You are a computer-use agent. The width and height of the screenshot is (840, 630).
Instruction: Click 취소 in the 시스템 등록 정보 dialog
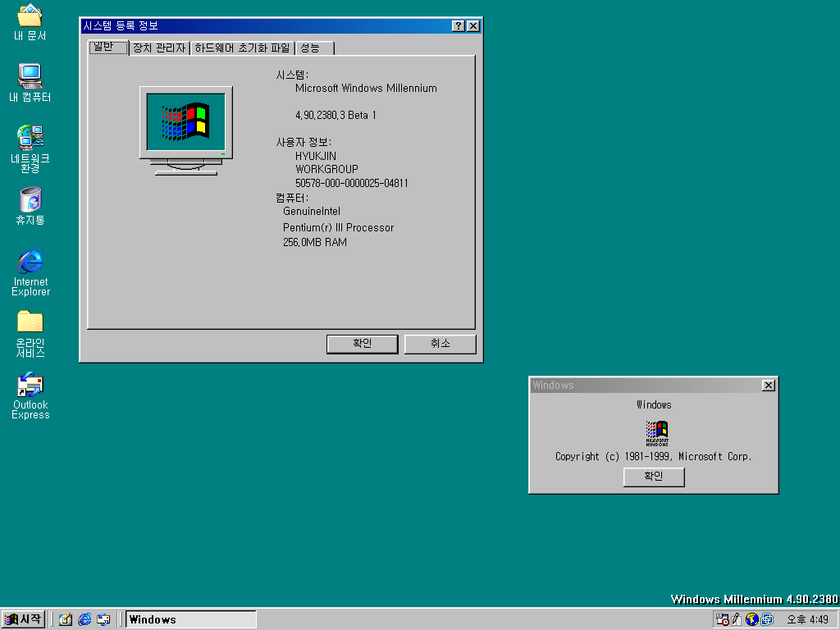(x=440, y=344)
